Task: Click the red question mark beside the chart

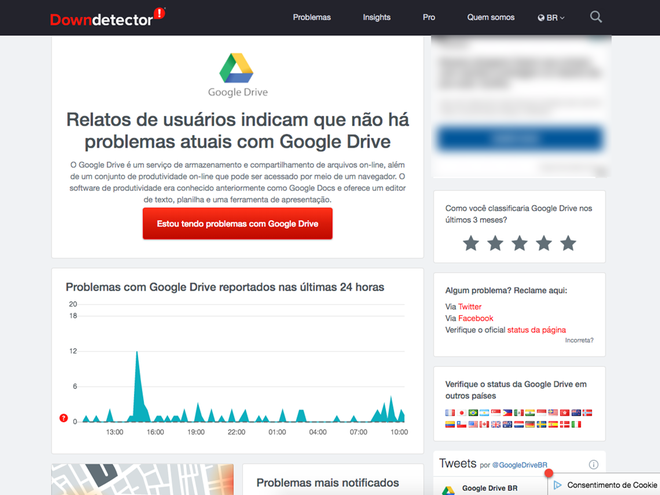Action: pyautogui.click(x=64, y=418)
